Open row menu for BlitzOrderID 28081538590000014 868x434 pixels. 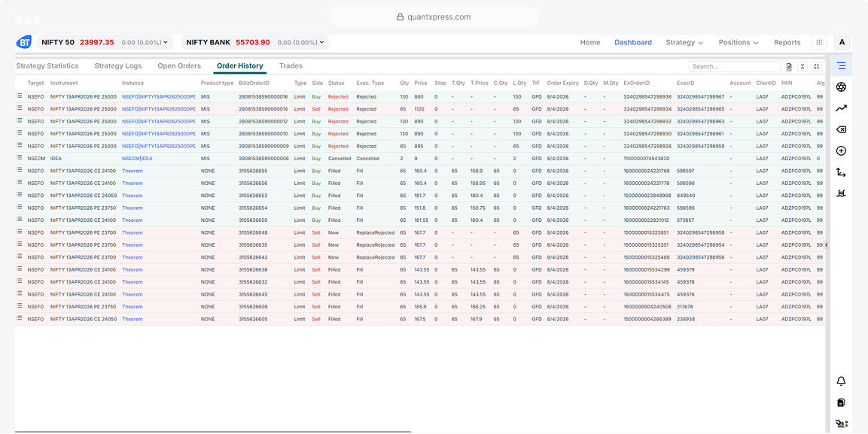(x=20, y=108)
